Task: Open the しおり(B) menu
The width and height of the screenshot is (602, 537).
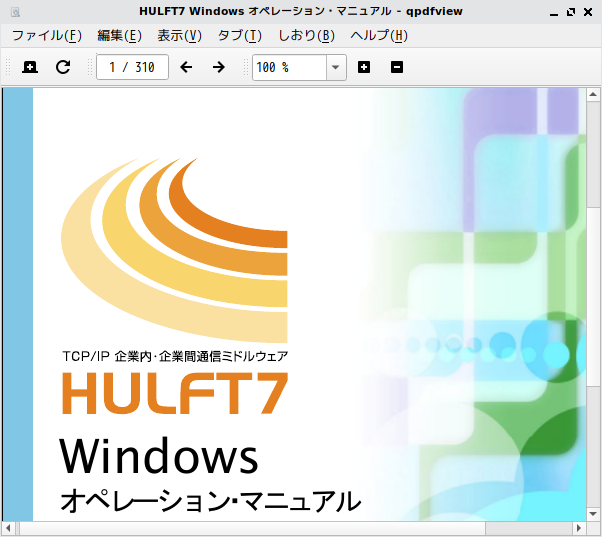Action: 306,36
